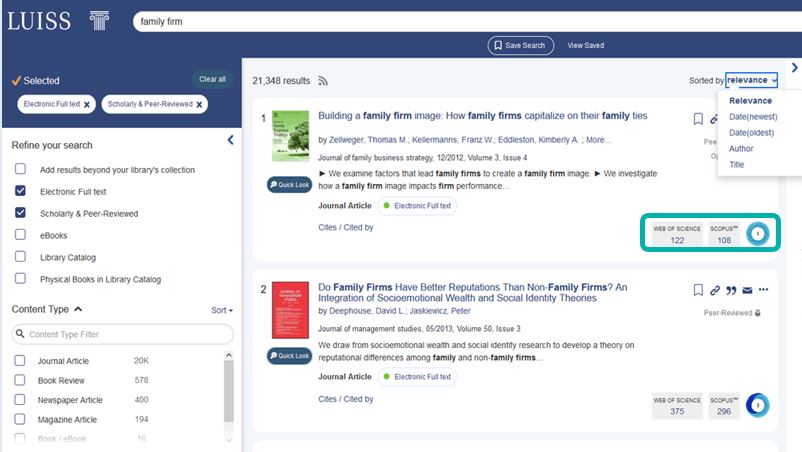This screenshot has width=802, height=452.
Task: Email the second result via envelope icon
Action: pos(747,290)
